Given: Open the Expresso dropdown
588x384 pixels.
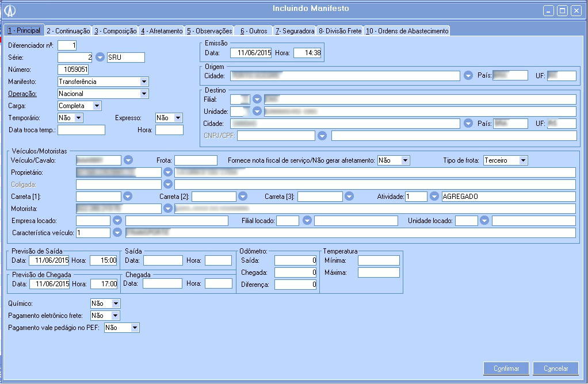Looking at the screenshot, I should [178, 118].
